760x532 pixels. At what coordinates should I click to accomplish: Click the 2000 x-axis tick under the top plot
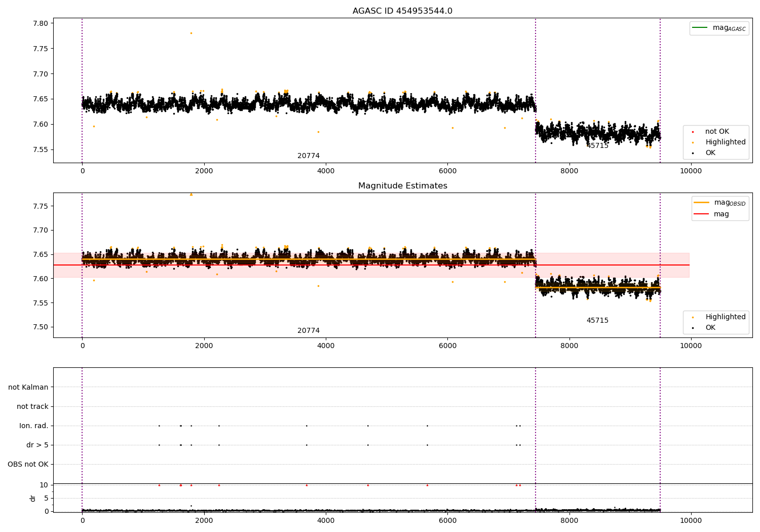tap(204, 171)
